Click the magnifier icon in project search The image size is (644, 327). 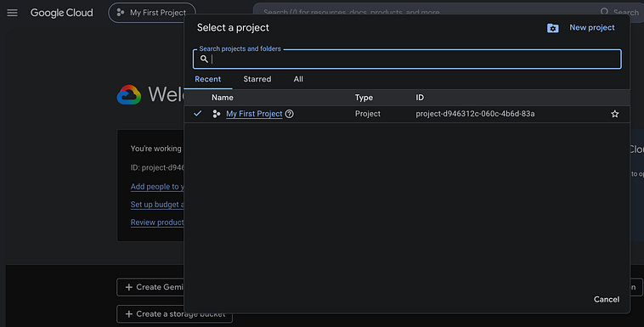[204, 59]
